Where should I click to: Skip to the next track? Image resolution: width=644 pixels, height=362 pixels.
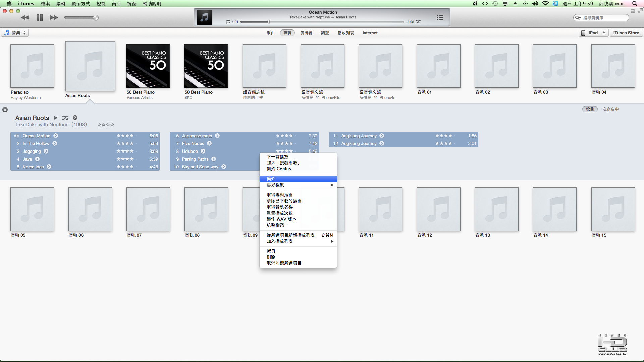click(x=54, y=17)
